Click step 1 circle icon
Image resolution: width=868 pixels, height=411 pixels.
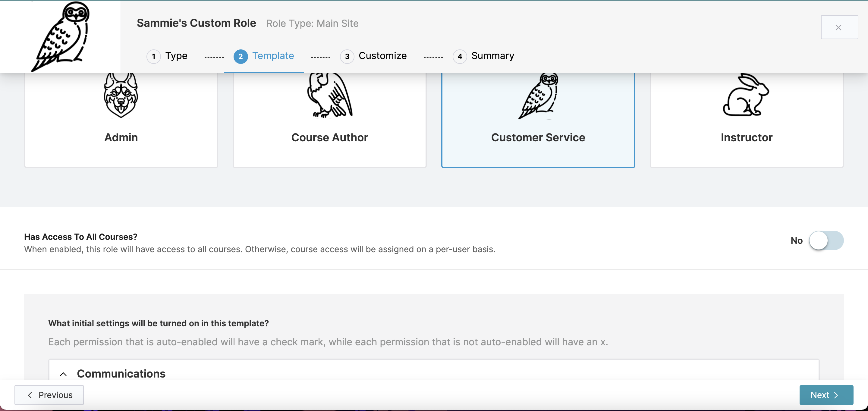click(x=154, y=56)
